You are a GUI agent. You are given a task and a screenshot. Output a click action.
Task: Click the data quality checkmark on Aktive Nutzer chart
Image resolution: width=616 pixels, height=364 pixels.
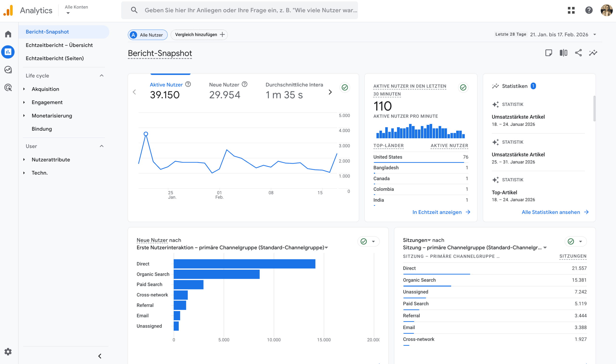coord(344,88)
